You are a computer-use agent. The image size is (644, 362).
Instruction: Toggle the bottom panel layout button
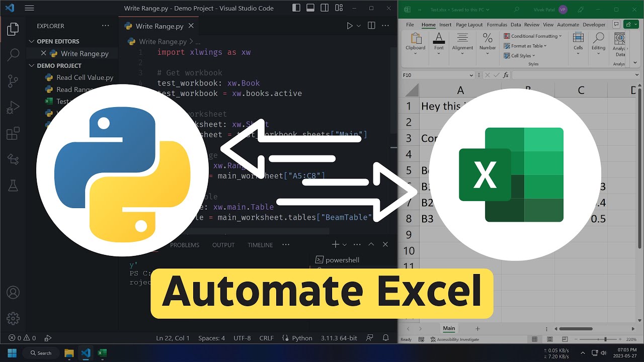click(311, 8)
